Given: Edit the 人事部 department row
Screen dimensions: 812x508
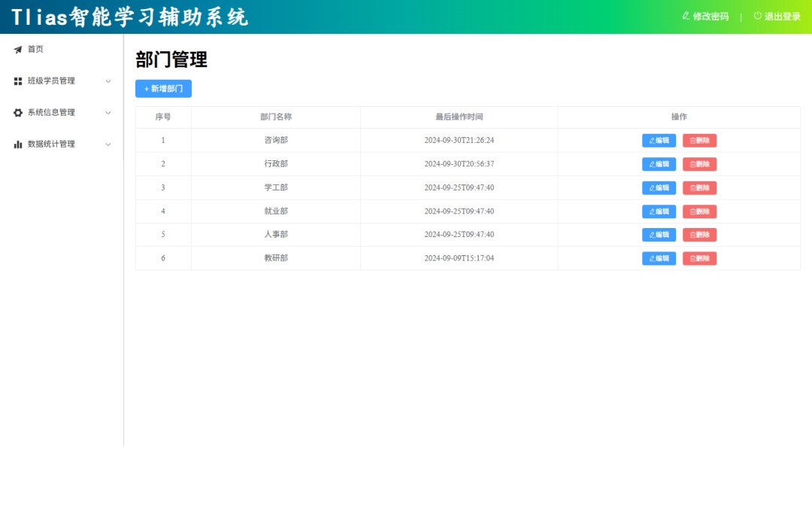Looking at the screenshot, I should (x=659, y=235).
